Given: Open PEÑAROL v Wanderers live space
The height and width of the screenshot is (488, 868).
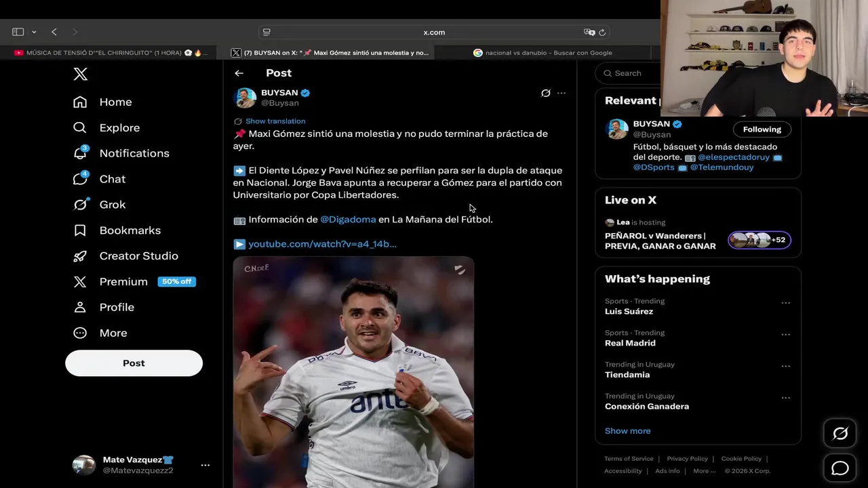Looking at the screenshot, I should (660, 241).
